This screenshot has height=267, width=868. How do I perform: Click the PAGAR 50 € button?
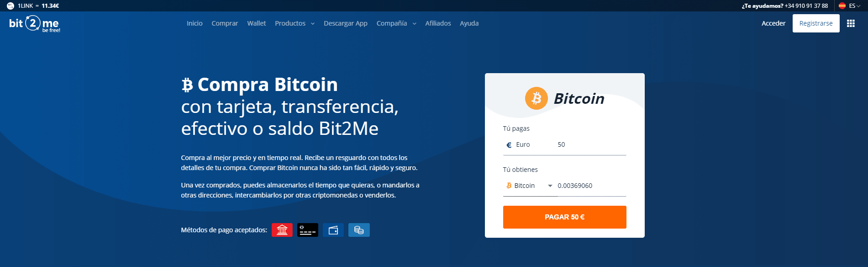point(565,217)
